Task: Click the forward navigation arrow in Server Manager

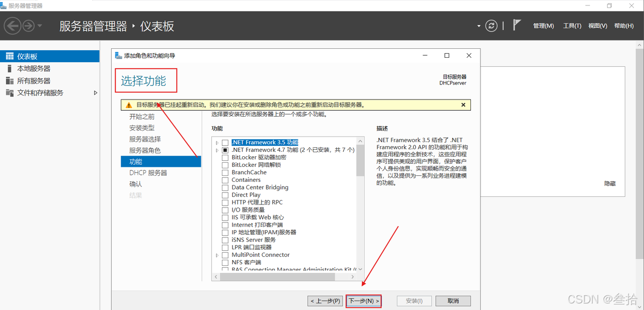Action: pyautogui.click(x=28, y=26)
